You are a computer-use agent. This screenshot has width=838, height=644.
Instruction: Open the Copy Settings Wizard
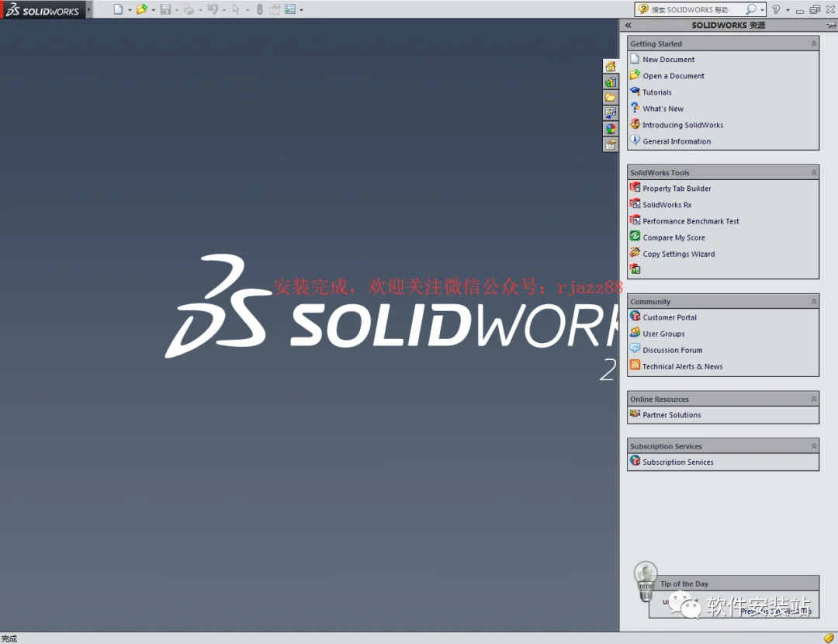tap(678, 254)
